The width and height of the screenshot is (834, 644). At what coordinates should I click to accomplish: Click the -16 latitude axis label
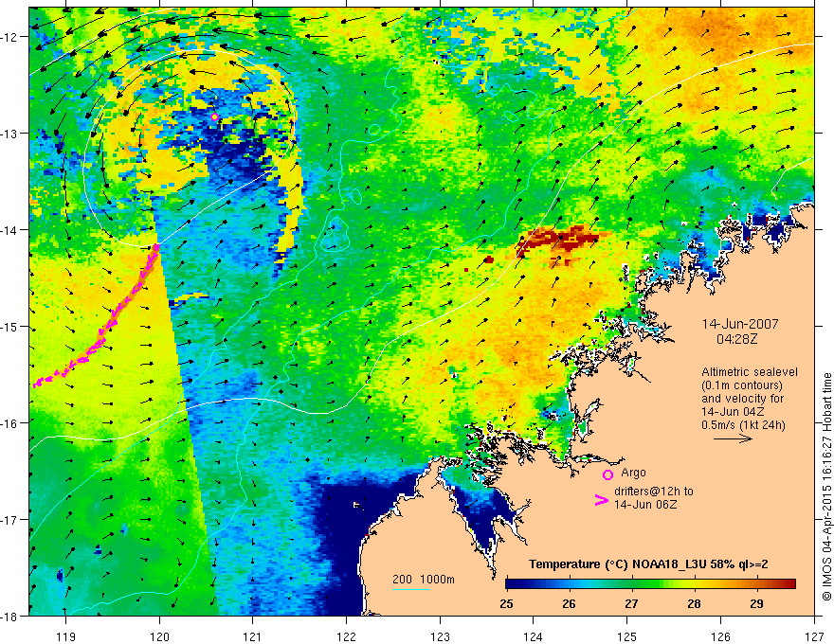click(x=9, y=423)
